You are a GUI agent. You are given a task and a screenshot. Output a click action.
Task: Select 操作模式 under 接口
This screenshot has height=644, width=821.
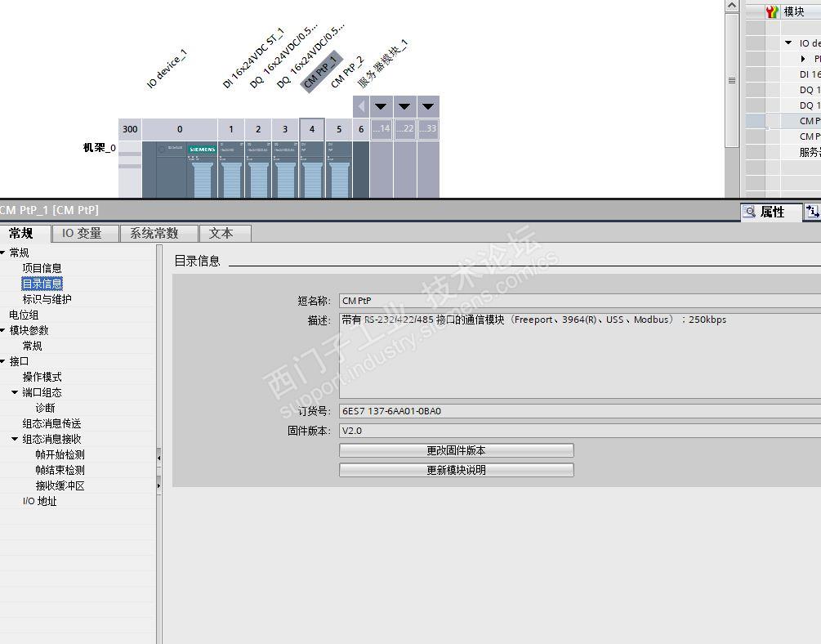point(42,377)
